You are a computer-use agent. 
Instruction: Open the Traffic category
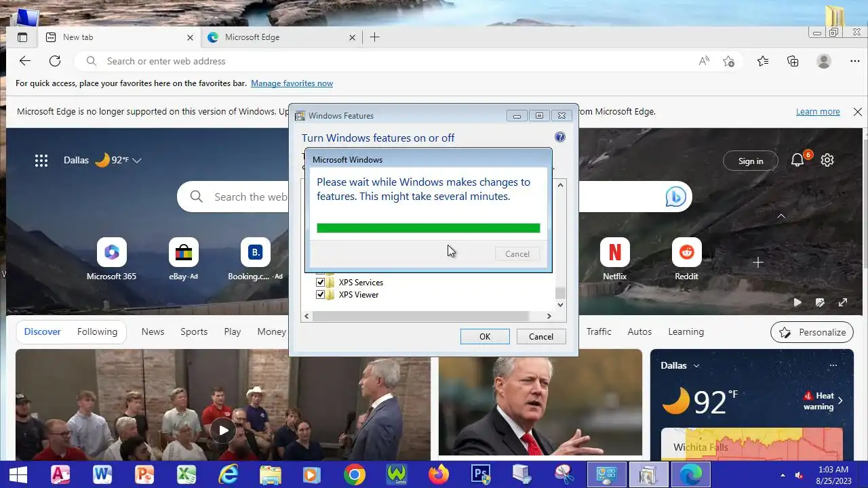click(x=599, y=331)
